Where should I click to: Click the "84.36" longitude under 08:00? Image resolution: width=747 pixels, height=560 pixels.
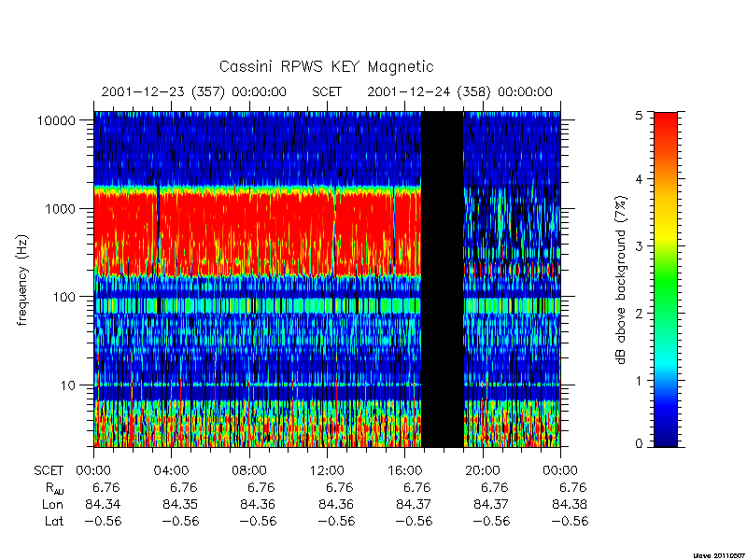(x=258, y=504)
